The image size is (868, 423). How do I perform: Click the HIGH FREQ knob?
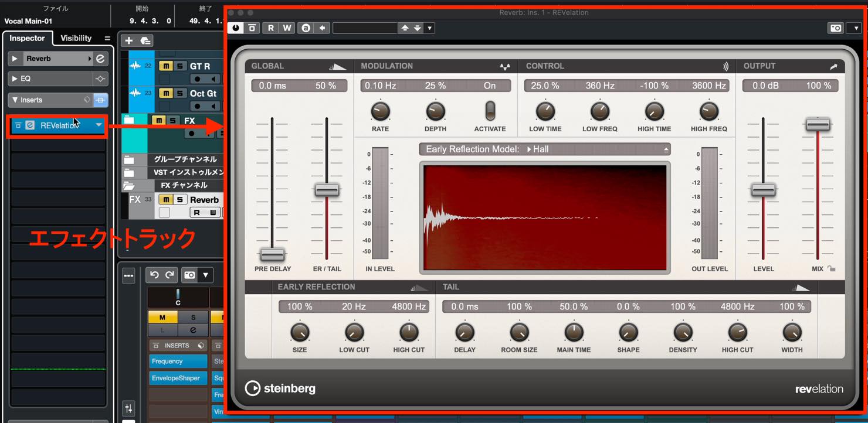pos(709,111)
